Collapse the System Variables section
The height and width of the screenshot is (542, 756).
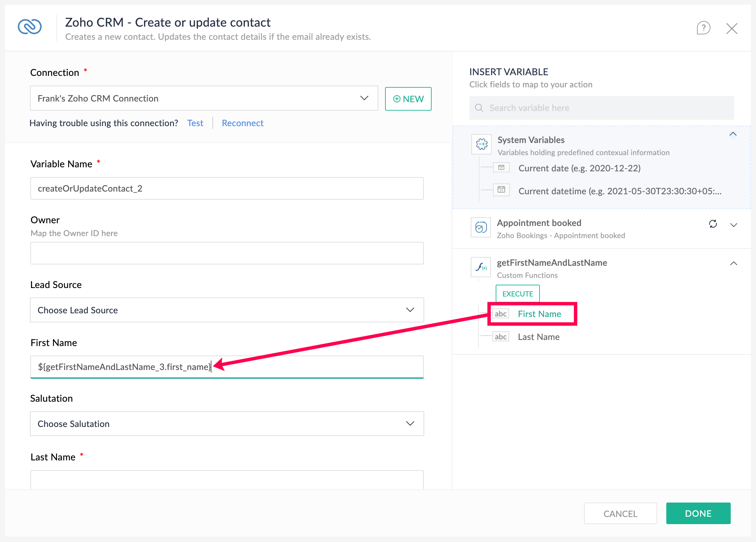click(733, 134)
